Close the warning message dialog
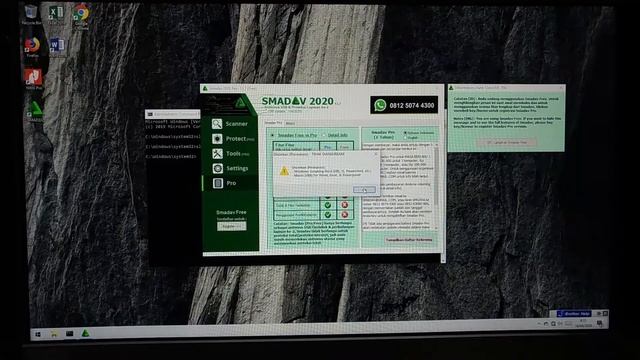Screen dimensions: 640x360 [x=376, y=154]
